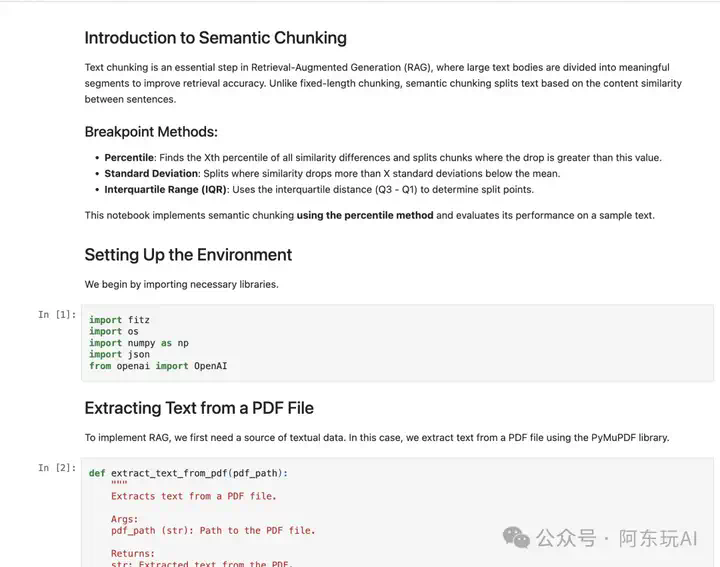This screenshot has height=567, width=720.
Task: Click the Percentile bullet item
Action: [x=383, y=157]
